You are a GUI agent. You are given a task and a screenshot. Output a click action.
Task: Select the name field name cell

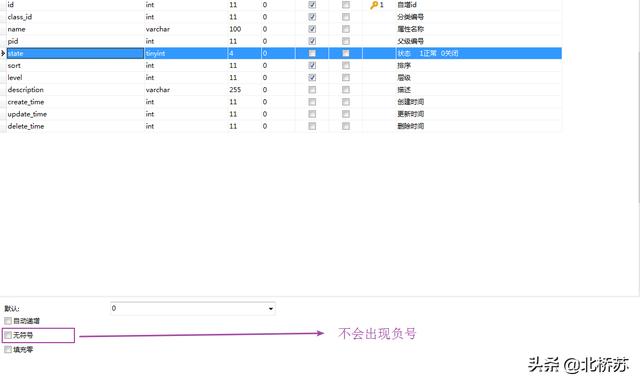click(75, 29)
